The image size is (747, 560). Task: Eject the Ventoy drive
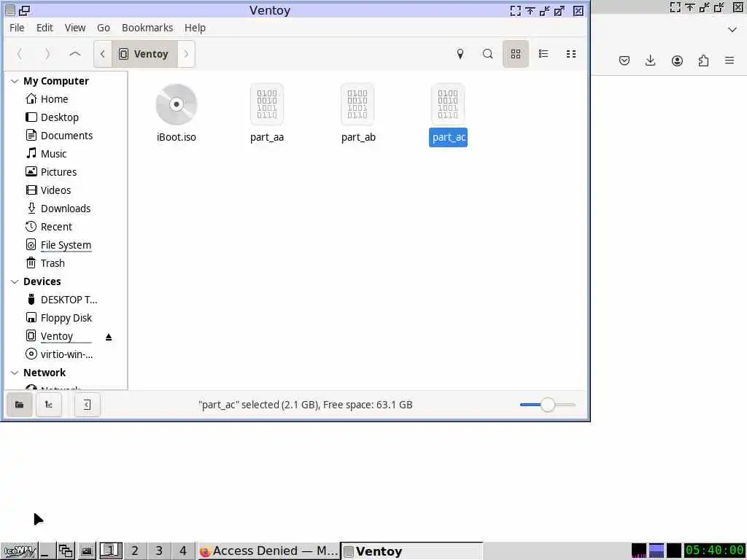pos(109,337)
